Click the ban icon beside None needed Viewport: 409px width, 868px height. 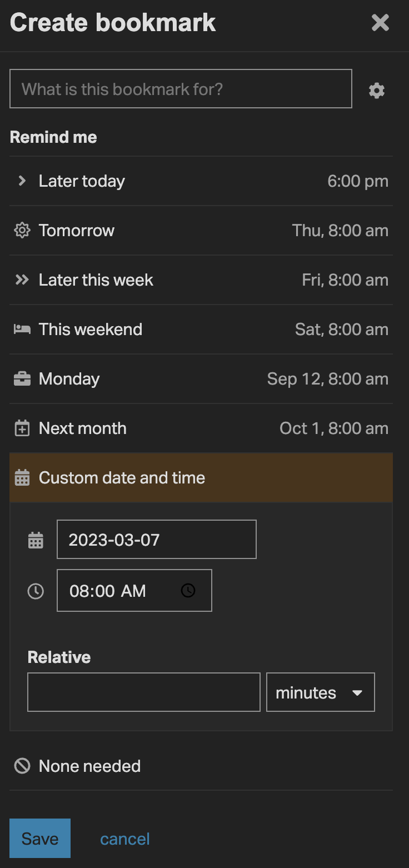(22, 766)
